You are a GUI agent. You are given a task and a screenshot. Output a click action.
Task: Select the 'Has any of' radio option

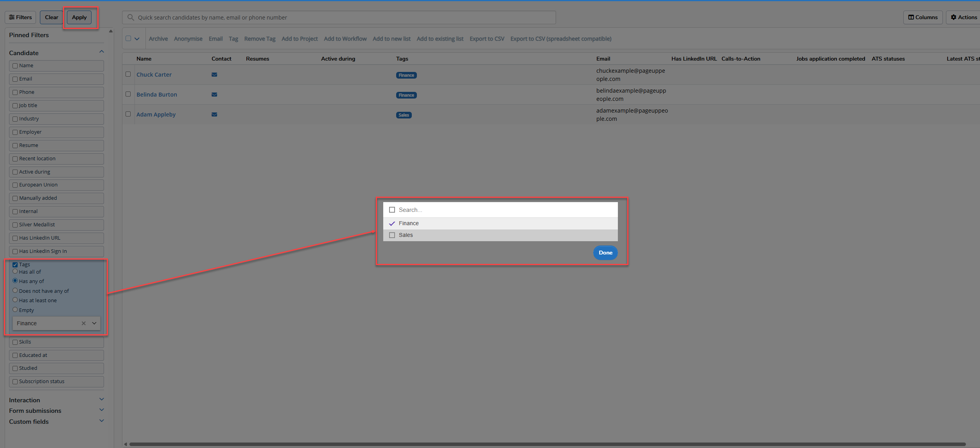[x=15, y=281]
